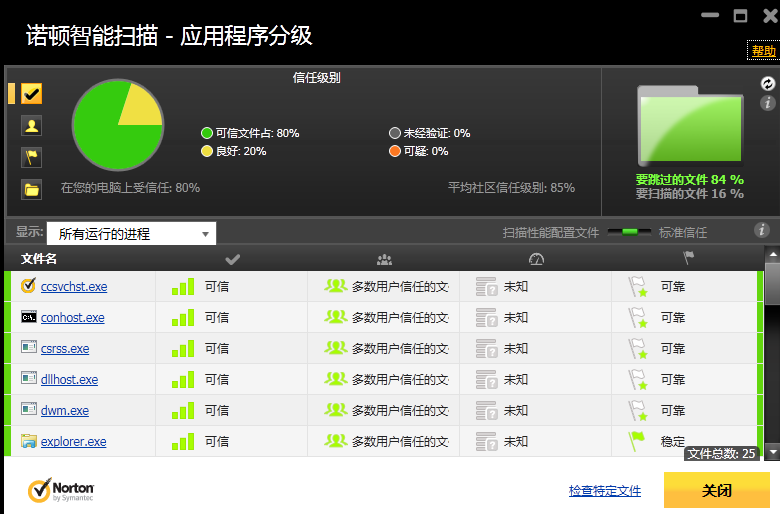The width and height of the screenshot is (780, 514).
Task: Click green swatch 可信文件占: 80%
Action: coord(206,133)
